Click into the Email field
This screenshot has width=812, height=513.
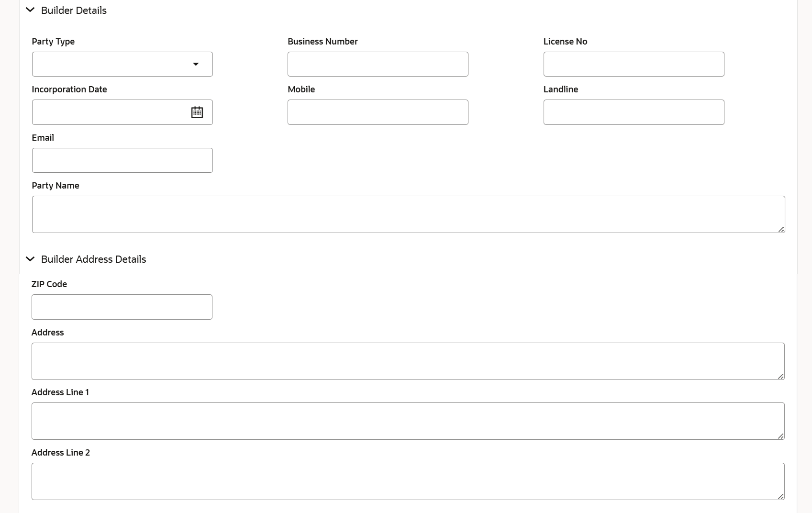(x=122, y=160)
